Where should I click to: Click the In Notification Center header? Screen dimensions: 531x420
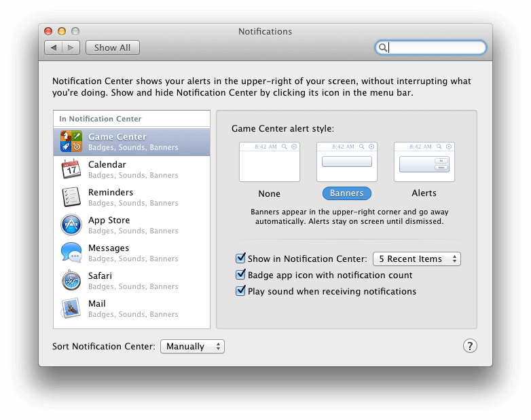click(x=100, y=119)
